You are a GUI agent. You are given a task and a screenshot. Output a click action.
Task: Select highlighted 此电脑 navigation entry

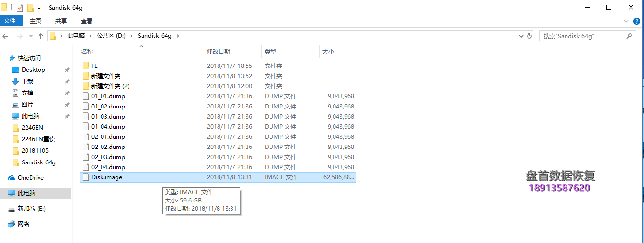36,193
